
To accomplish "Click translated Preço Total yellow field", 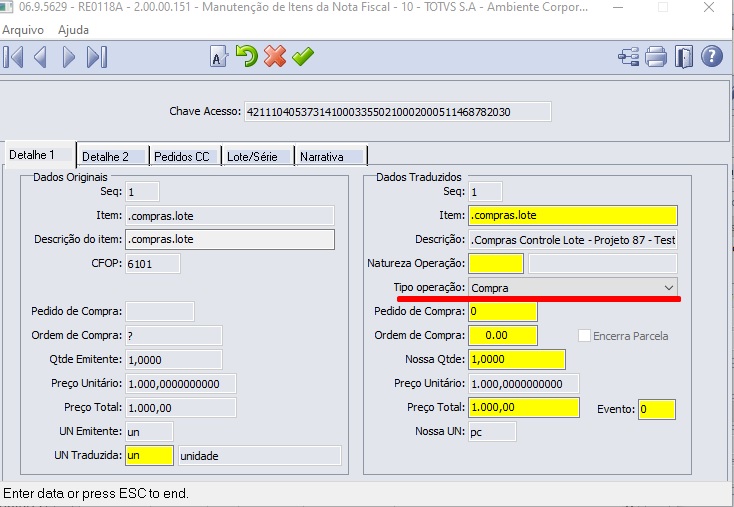I will click(524, 407).
